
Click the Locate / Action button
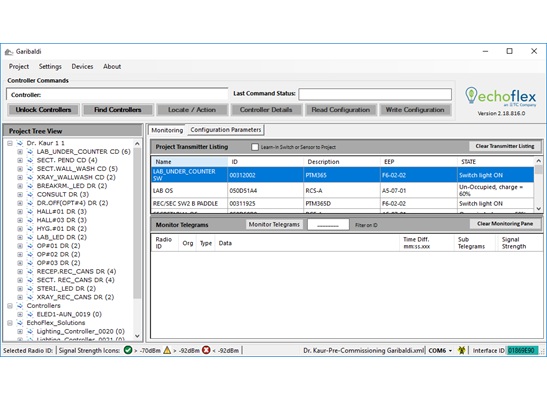tap(192, 110)
